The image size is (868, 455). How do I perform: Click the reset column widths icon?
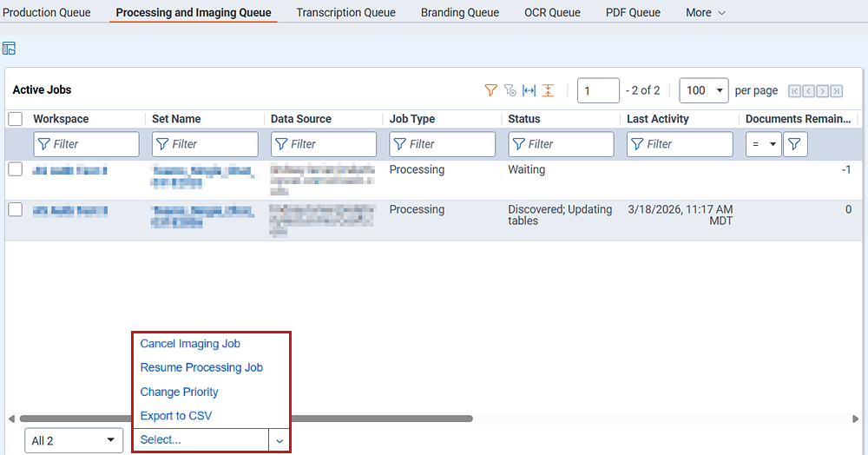[x=529, y=90]
